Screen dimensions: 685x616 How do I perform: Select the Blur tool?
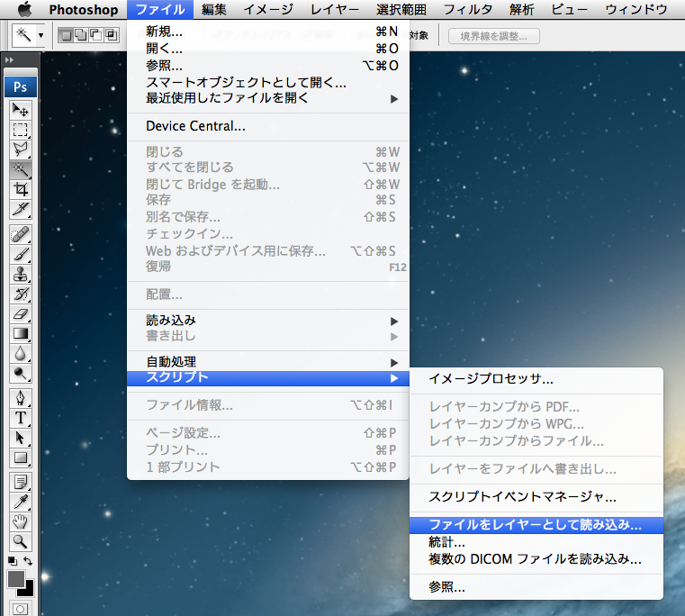(20, 354)
